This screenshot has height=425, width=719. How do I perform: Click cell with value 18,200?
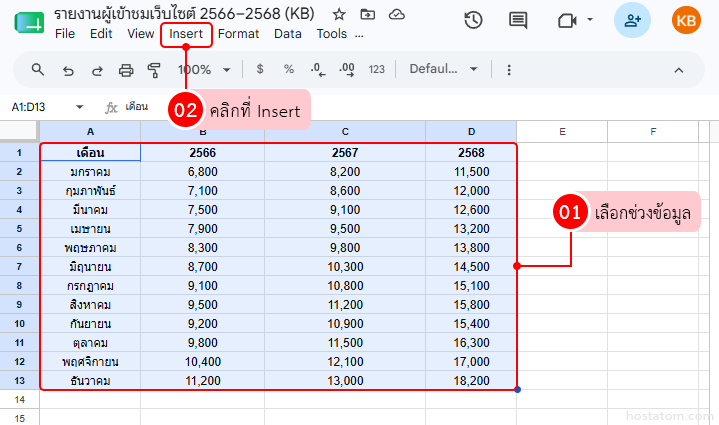click(x=471, y=381)
